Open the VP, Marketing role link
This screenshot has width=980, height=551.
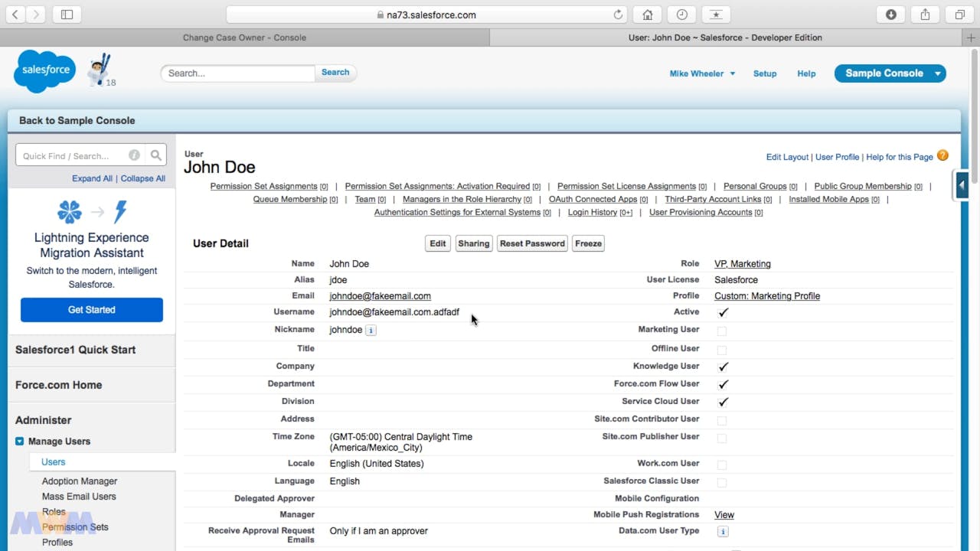743,264
